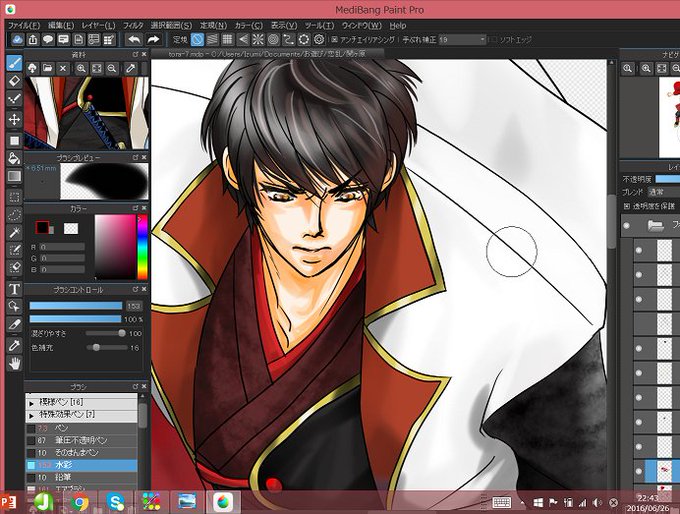Undock the brush control panel

click(x=135, y=289)
